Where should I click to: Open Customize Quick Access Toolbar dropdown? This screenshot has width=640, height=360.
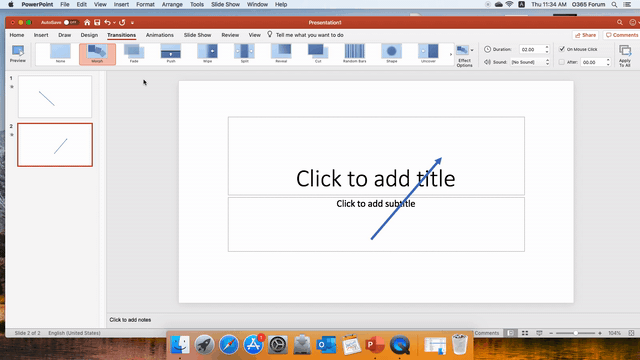[x=132, y=22]
